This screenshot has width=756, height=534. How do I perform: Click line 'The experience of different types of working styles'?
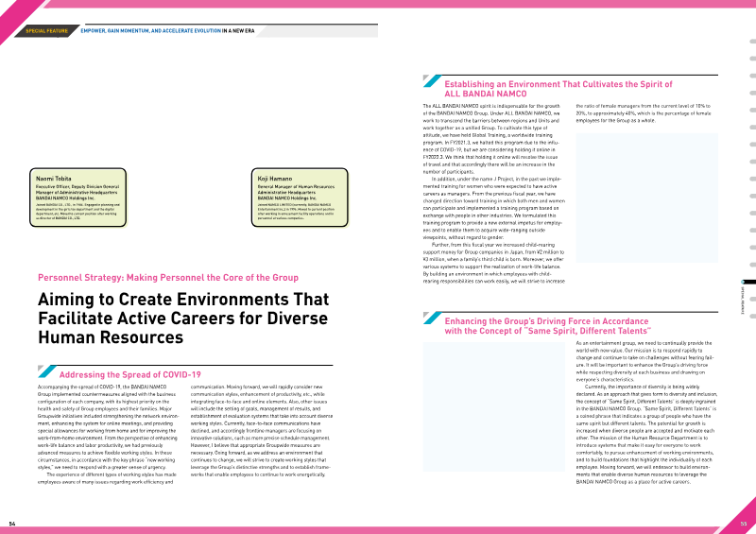pos(112,474)
